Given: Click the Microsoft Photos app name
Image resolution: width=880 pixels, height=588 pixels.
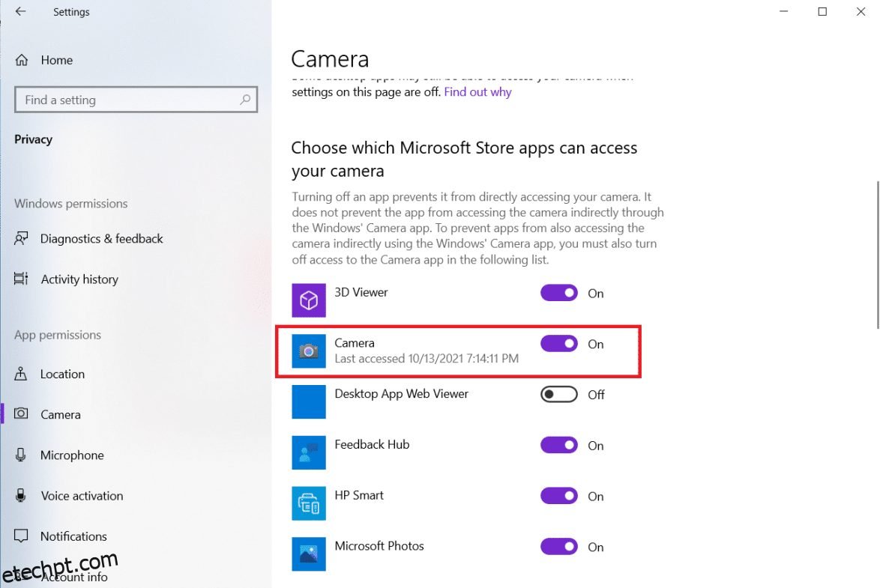Looking at the screenshot, I should 379,546.
